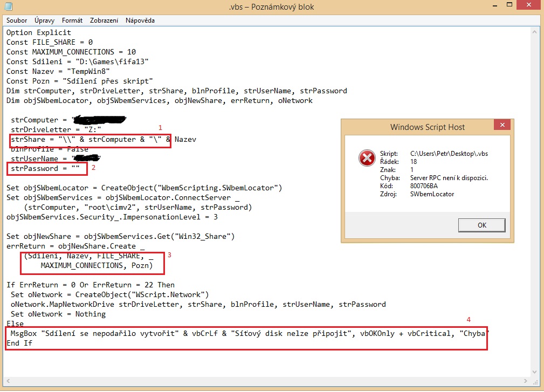Image resolution: width=544 pixels, height=392 pixels.
Task: Click the Řádek value 18 in dialog
Action: [x=414, y=162]
